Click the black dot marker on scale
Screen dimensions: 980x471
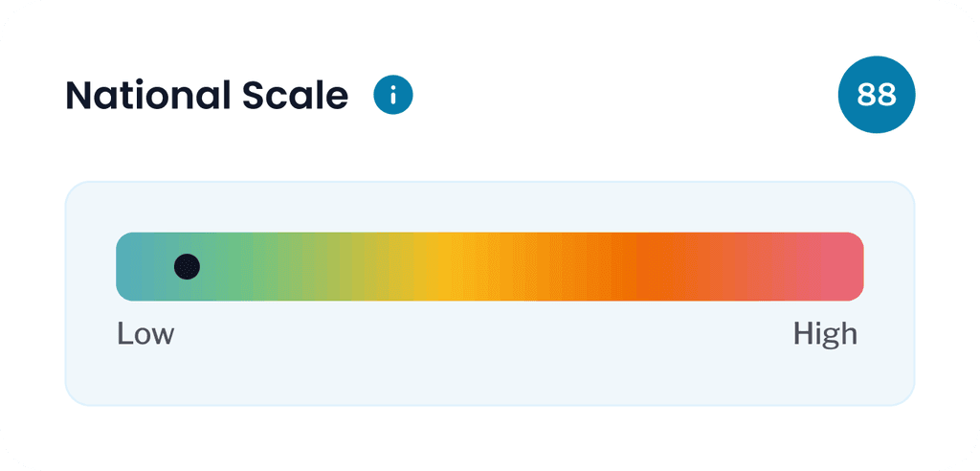point(187,267)
